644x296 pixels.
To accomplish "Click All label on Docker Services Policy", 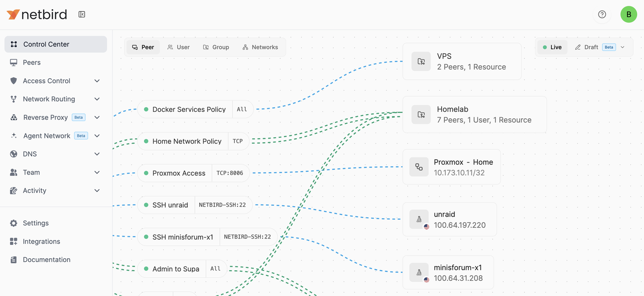I will 242,109.
